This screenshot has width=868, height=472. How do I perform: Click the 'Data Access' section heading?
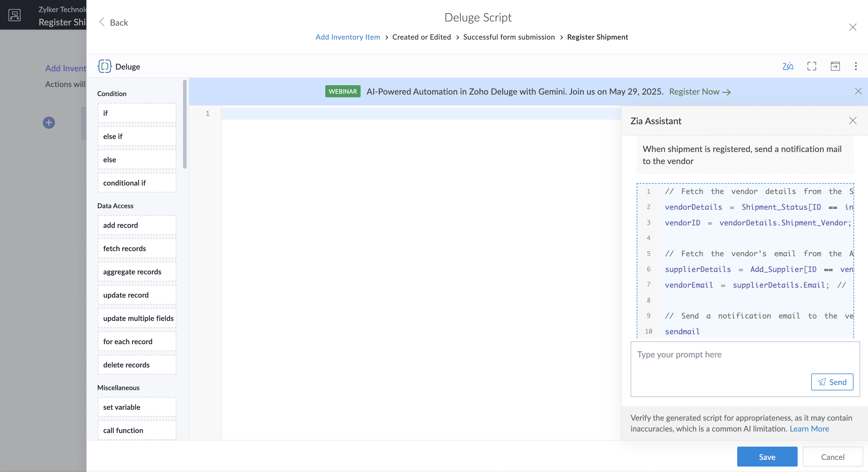(115, 206)
